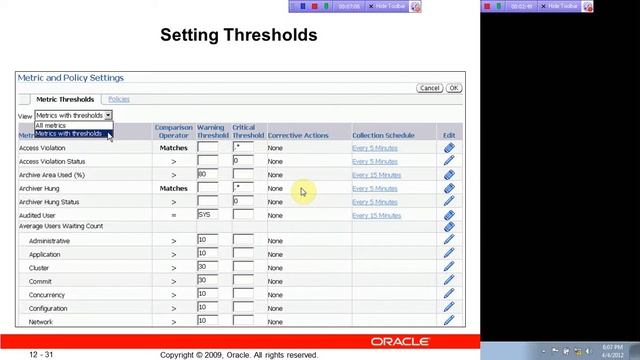Select 'All metrics' in View list

tap(73, 126)
